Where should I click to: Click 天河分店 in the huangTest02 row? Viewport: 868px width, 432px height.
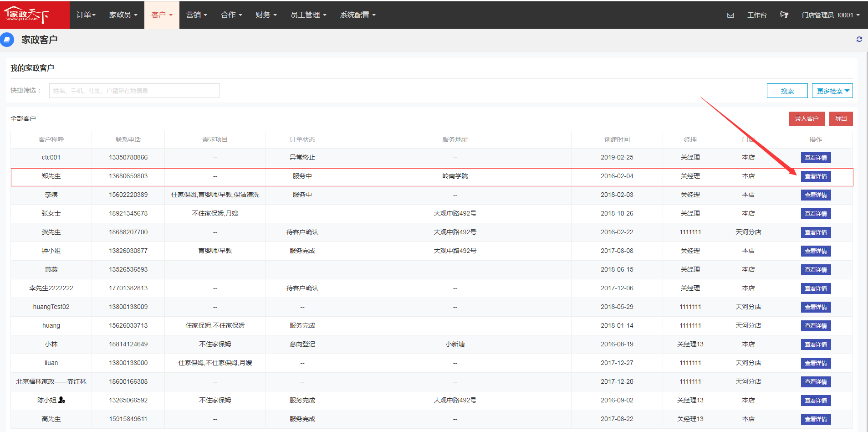(748, 307)
